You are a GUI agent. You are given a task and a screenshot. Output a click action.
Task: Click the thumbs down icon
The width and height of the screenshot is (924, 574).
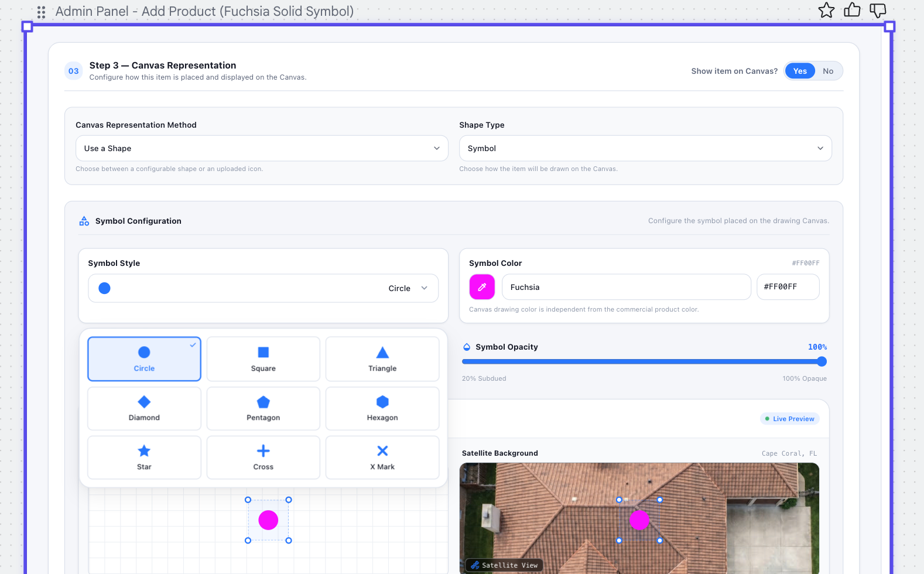click(x=878, y=10)
